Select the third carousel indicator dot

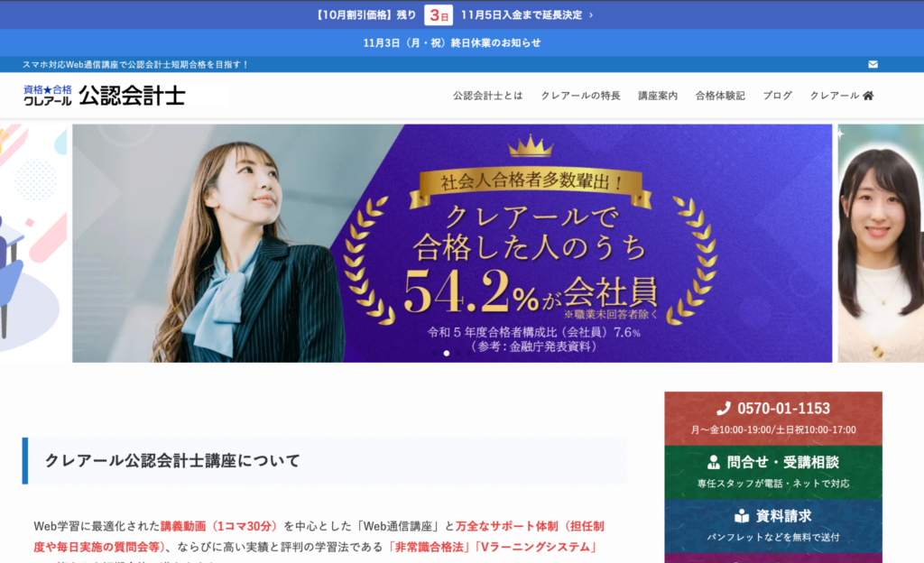pyautogui.click(x=457, y=354)
